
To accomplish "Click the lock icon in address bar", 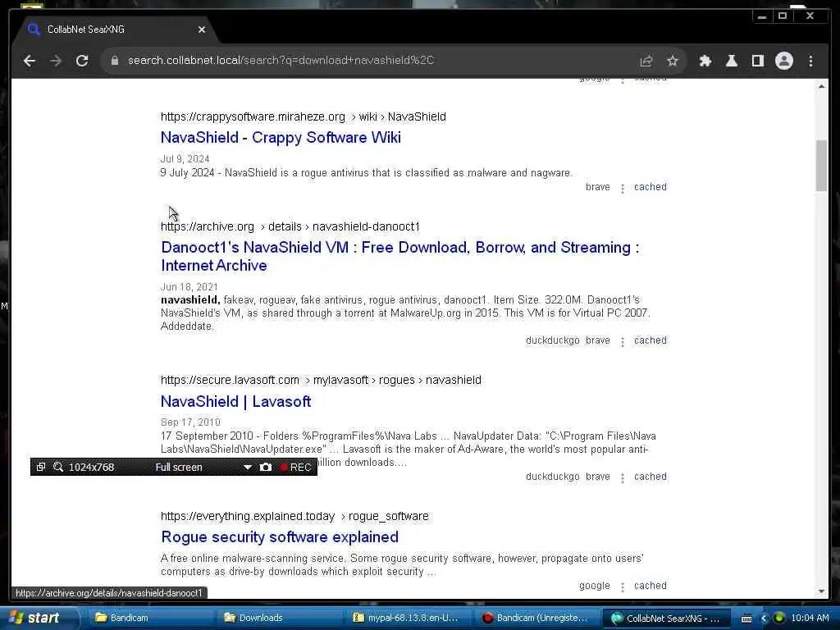I will click(x=114, y=61).
